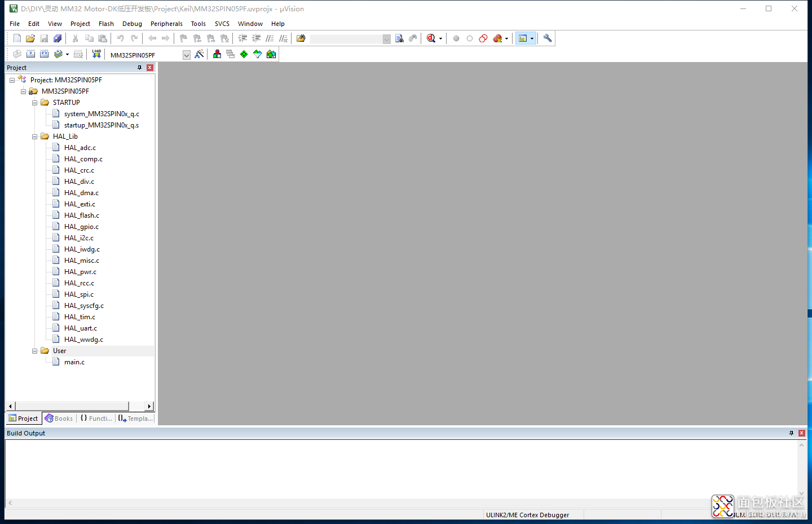
Task: Open the breakpoint options dropdown arrow
Action: (506, 39)
